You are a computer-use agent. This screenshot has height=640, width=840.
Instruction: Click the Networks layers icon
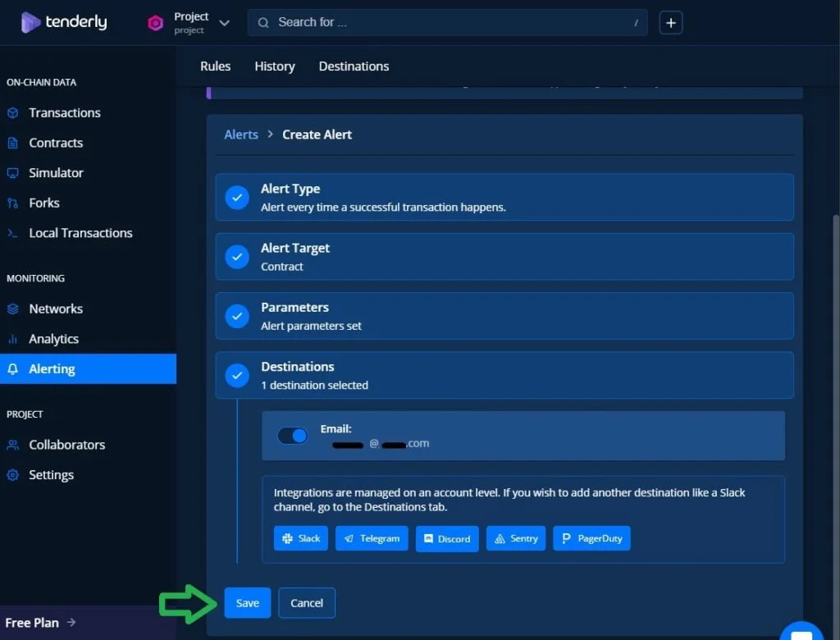pos(13,309)
